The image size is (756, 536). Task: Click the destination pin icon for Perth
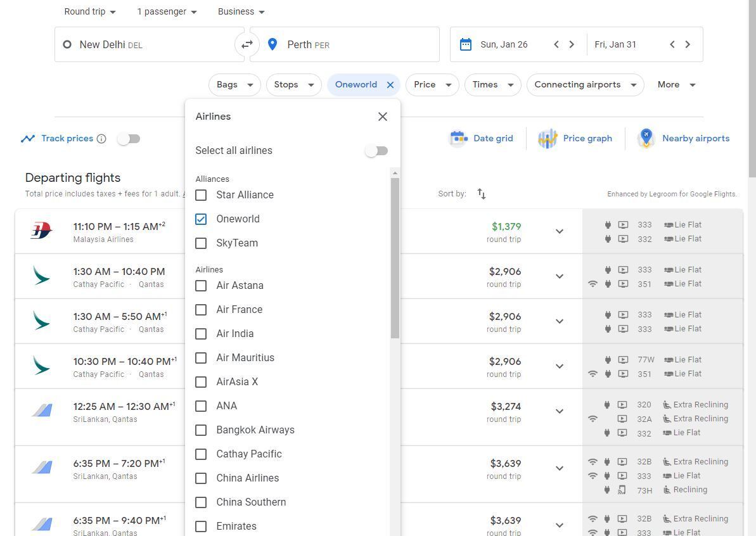click(x=272, y=44)
